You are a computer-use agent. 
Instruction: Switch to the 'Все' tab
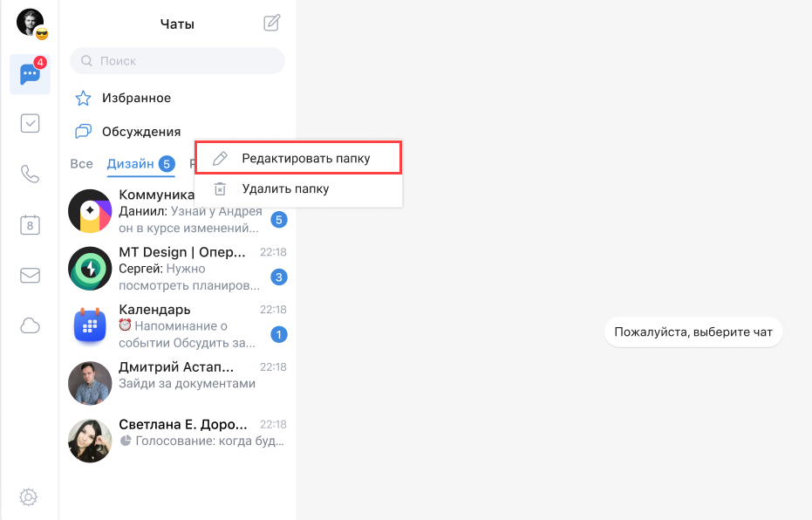click(81, 164)
